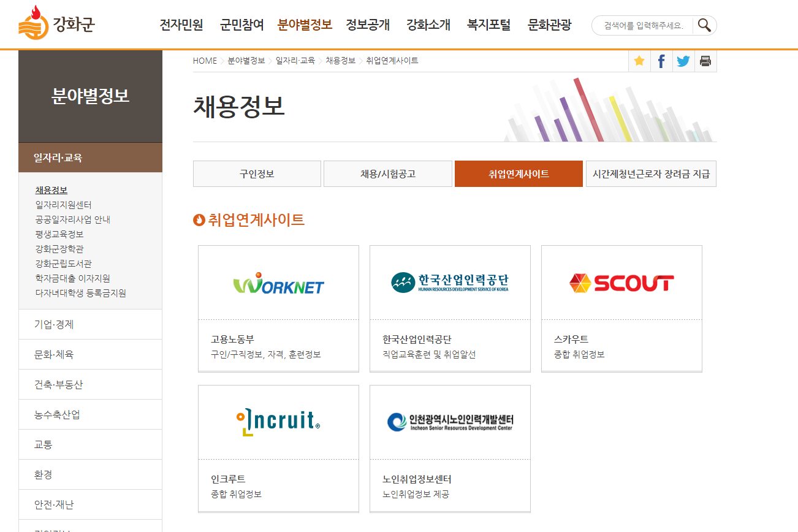Open 문화관광 top menu
This screenshot has width=798, height=532.
tap(550, 25)
